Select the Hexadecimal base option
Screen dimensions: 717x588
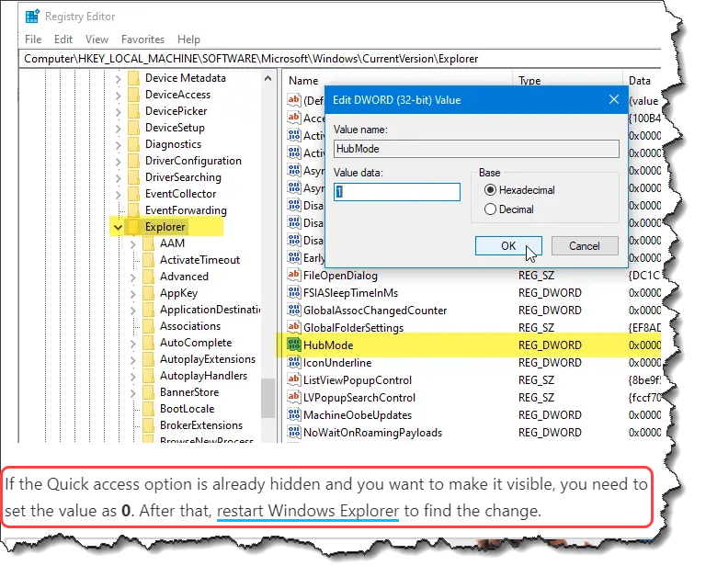pos(490,190)
